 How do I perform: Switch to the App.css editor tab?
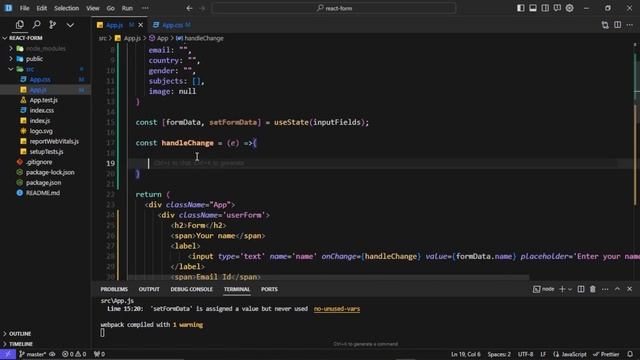(173, 25)
